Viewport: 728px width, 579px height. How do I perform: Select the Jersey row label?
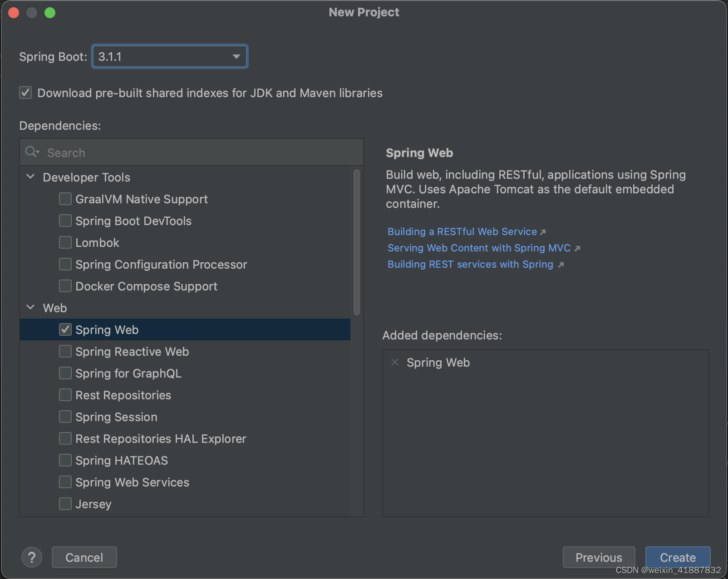[93, 504]
